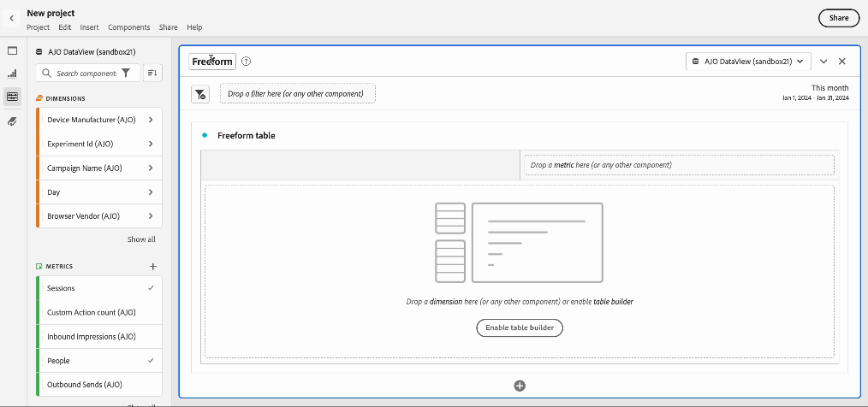
Task: Expand Campaign Name (AJO) dimension chevron
Action: tap(151, 168)
